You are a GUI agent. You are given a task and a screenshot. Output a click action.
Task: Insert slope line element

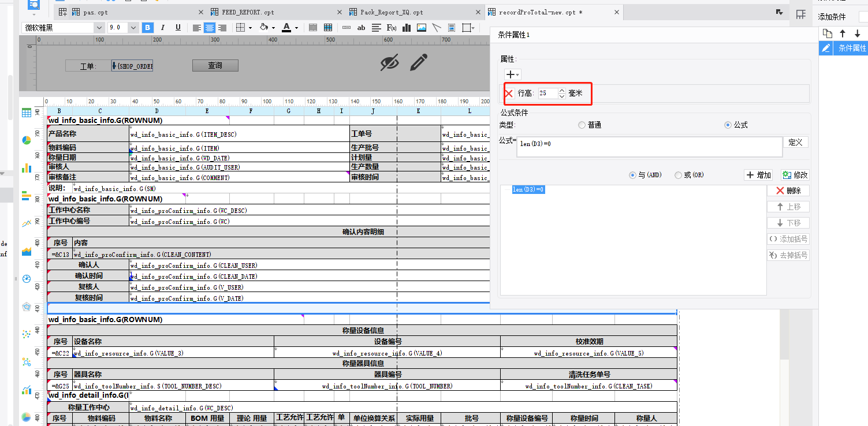(x=437, y=28)
